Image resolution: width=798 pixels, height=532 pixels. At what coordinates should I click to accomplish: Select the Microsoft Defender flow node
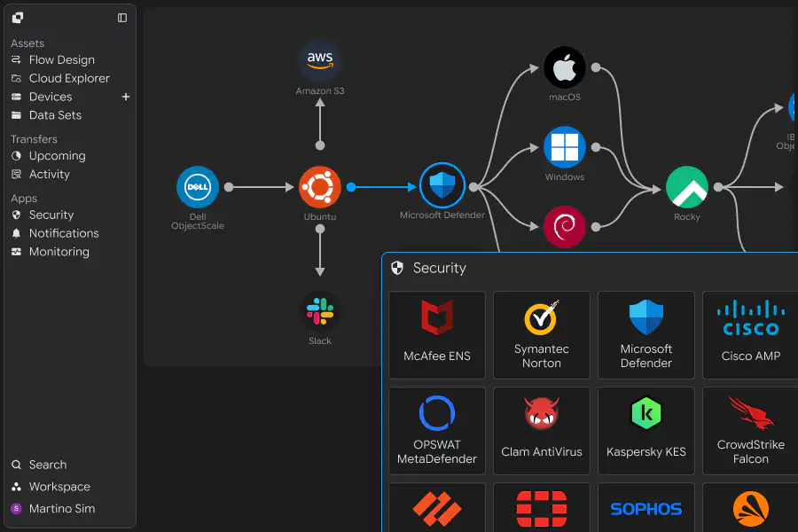[x=442, y=186]
